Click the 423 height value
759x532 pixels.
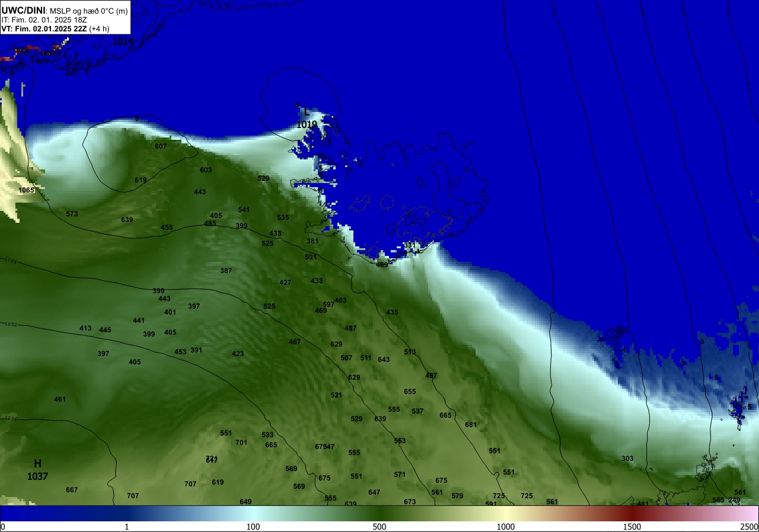238,354
